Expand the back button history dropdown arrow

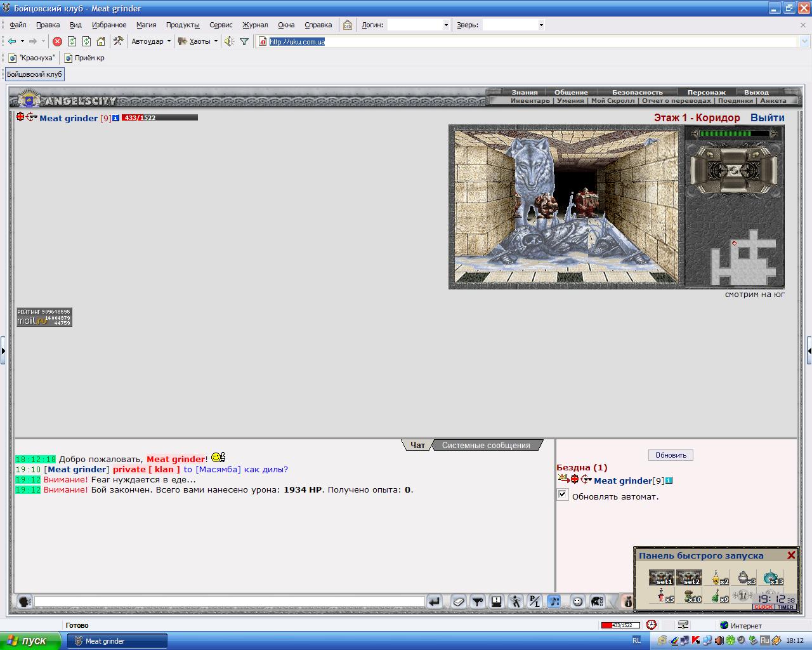coord(22,41)
